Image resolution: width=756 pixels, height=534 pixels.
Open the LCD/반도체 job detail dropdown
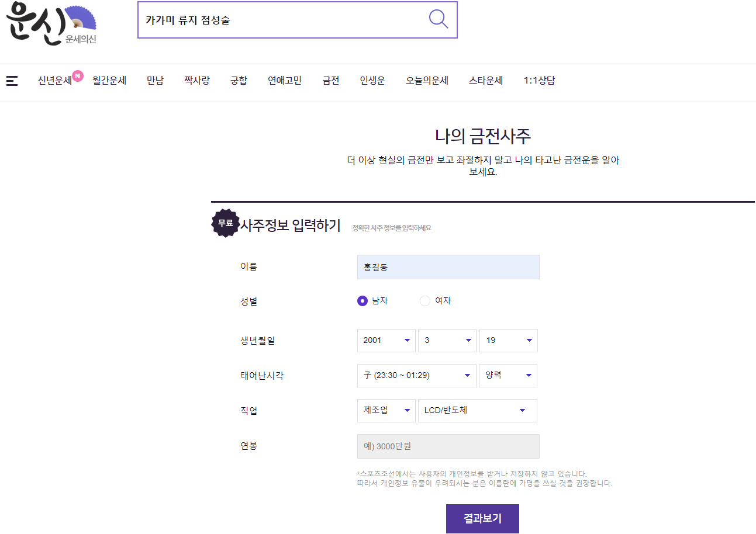coord(477,410)
